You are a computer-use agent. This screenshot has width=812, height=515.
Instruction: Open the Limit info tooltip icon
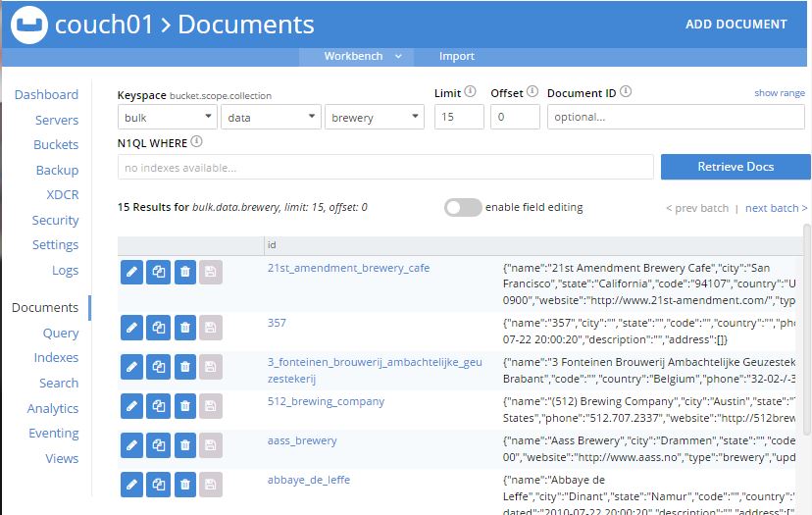coord(470,91)
